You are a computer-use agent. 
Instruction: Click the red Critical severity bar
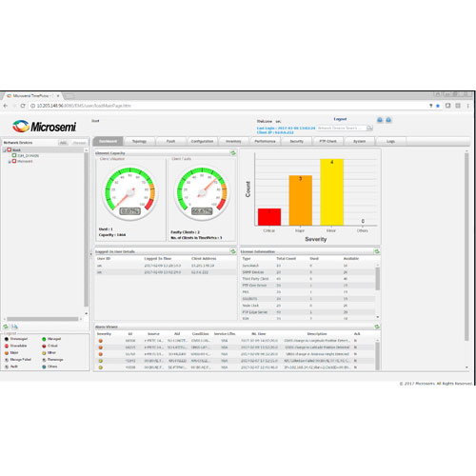click(x=269, y=217)
